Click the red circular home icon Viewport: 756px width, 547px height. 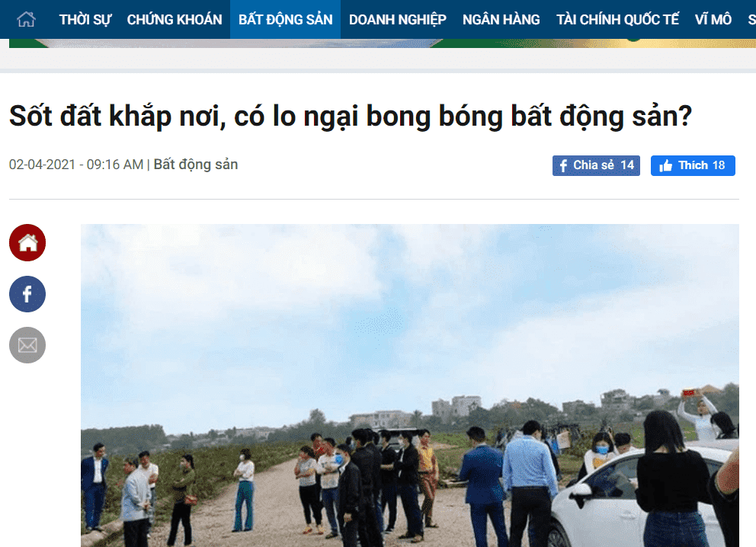coord(27,242)
